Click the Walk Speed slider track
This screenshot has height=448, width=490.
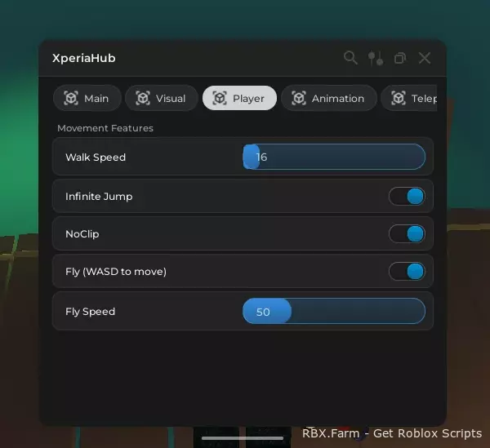(334, 157)
